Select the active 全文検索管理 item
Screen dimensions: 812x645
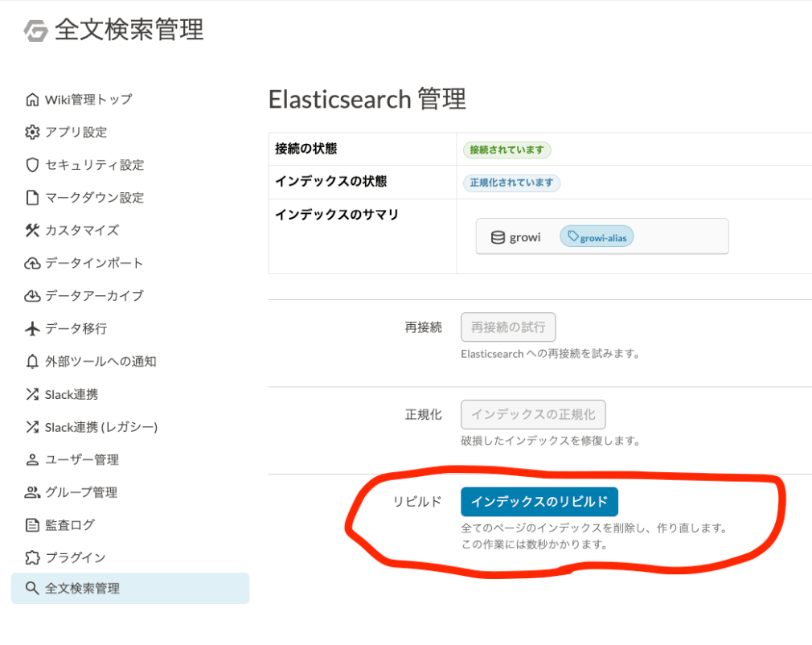point(130,588)
